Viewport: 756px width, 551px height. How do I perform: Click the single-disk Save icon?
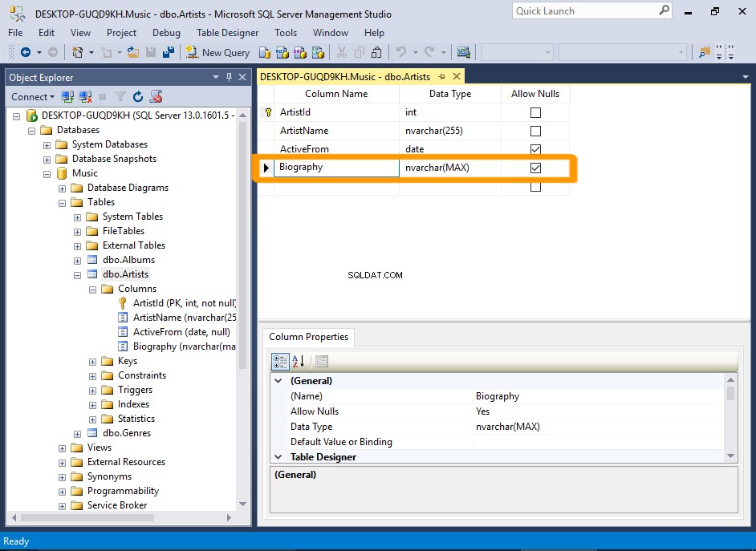[x=151, y=52]
